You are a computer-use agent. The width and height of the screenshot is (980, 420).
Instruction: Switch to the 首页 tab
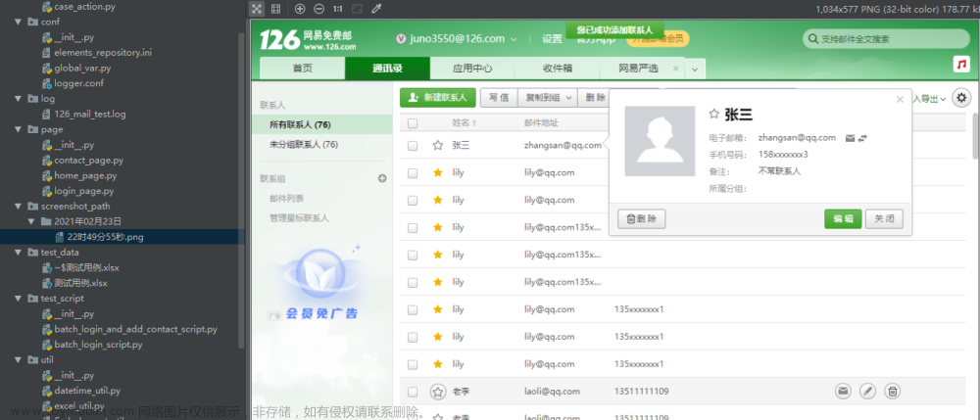[x=303, y=69]
